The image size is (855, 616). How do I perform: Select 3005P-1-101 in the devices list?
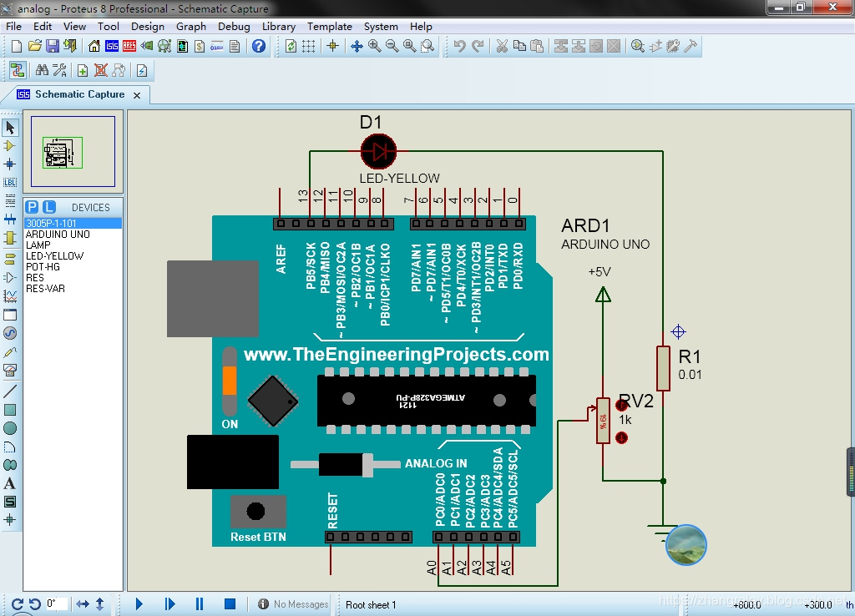[x=73, y=223]
